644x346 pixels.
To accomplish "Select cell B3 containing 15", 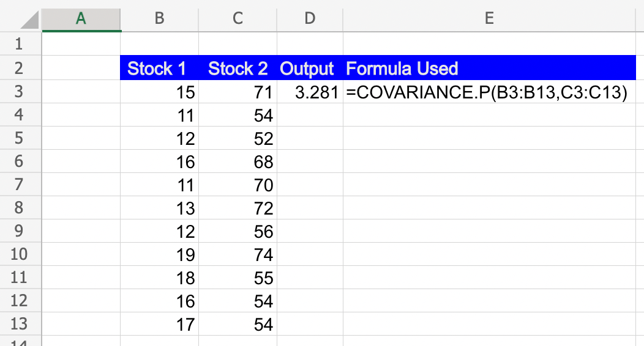I will click(x=159, y=92).
